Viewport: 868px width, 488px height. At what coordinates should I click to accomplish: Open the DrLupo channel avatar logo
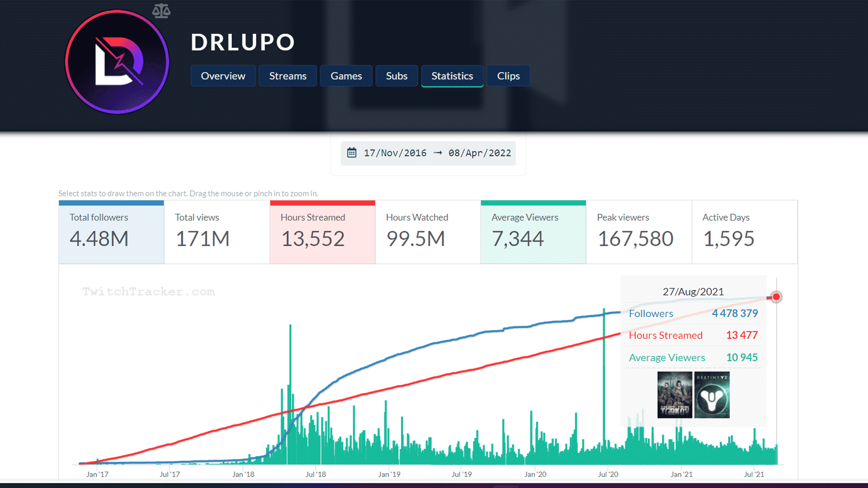[x=117, y=62]
